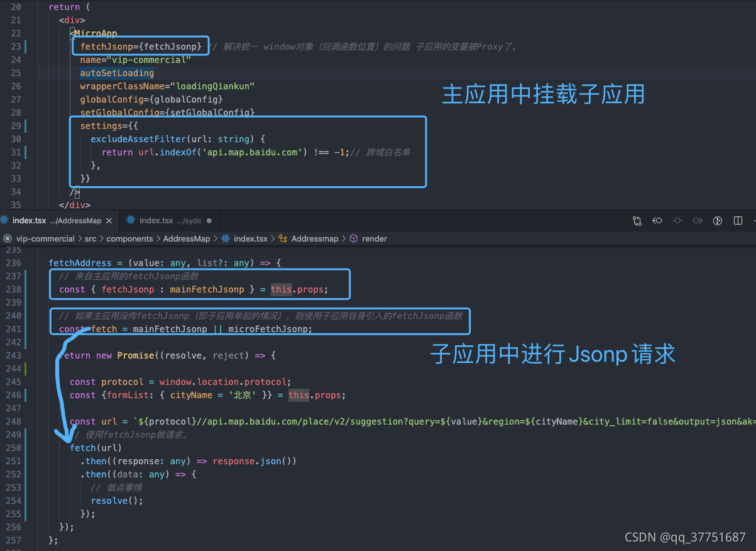Click the MicroApp component tag
This screenshot has width=756, height=551.
96,33
